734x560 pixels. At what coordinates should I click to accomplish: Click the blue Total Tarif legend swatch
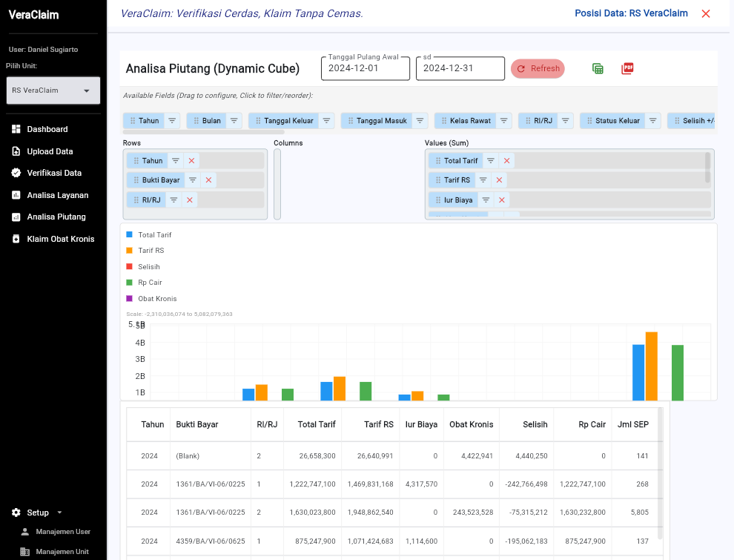[130, 234]
